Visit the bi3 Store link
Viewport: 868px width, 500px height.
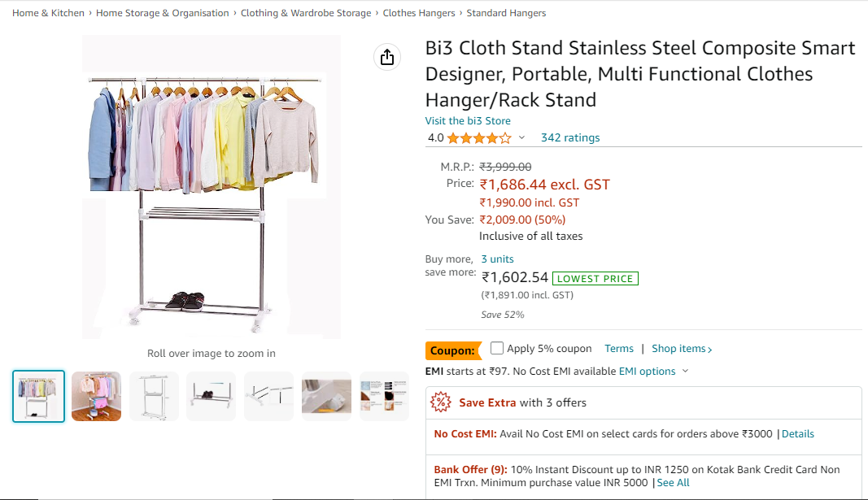coord(468,121)
